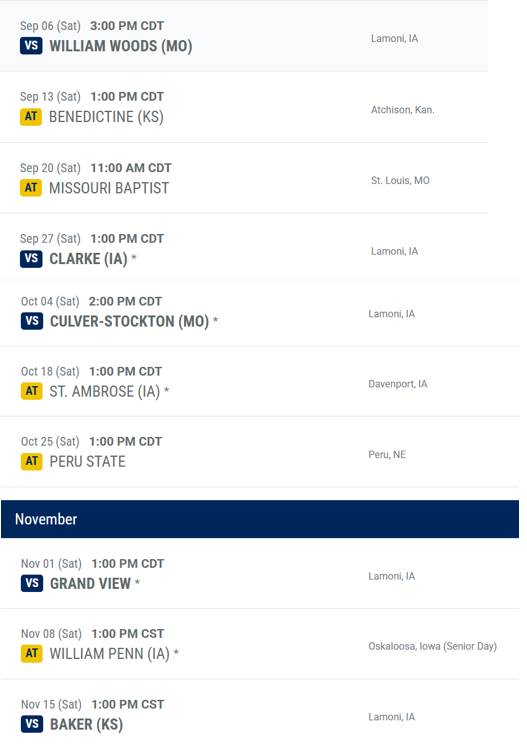Click the VS badge beside Baker (KS)
The width and height of the screenshot is (527, 751).
32,724
